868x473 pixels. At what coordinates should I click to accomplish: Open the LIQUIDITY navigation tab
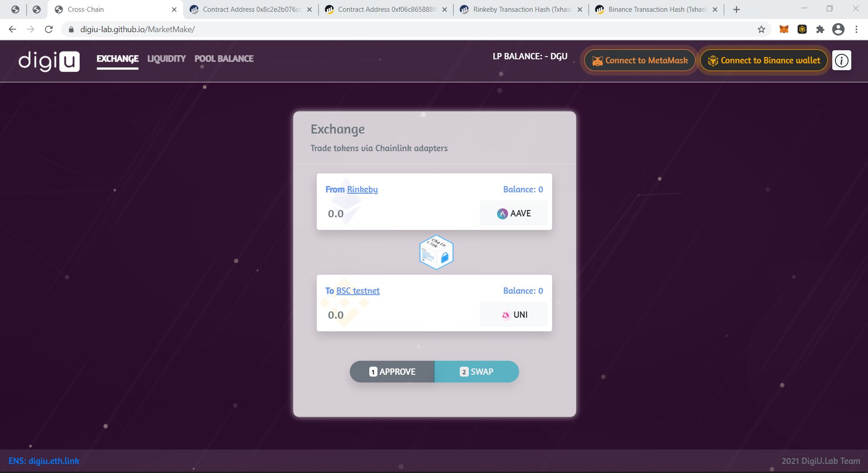[167, 59]
